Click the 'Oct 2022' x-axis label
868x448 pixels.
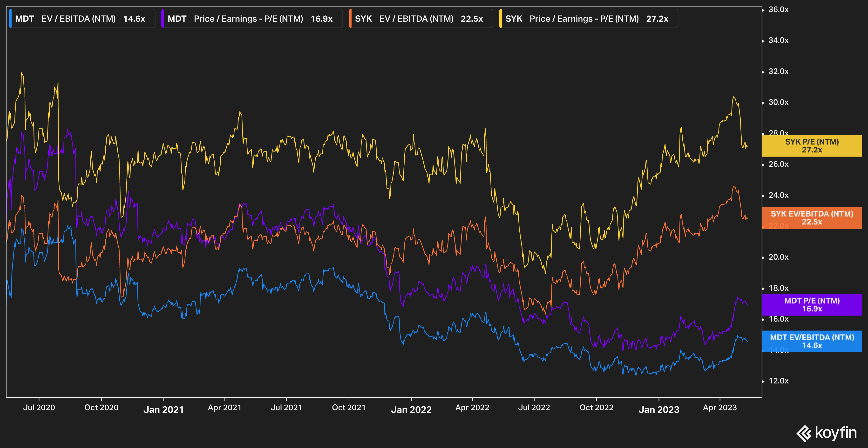[597, 408]
